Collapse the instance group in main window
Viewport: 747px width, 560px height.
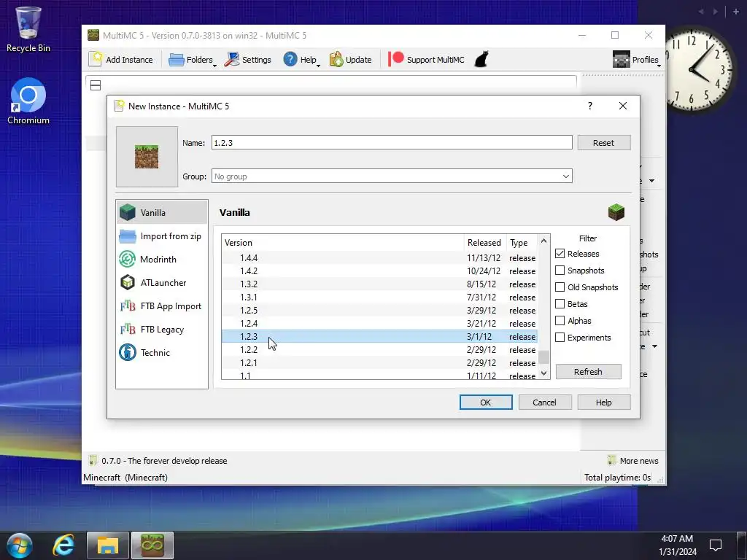[96, 85]
